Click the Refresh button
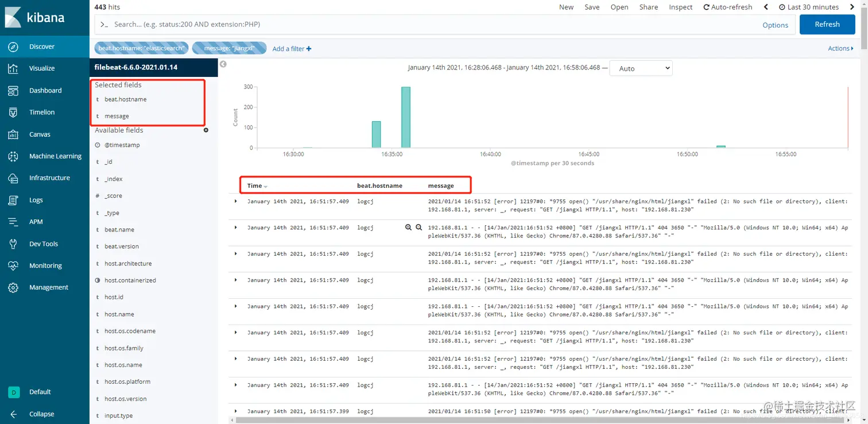The image size is (868, 424). click(827, 24)
